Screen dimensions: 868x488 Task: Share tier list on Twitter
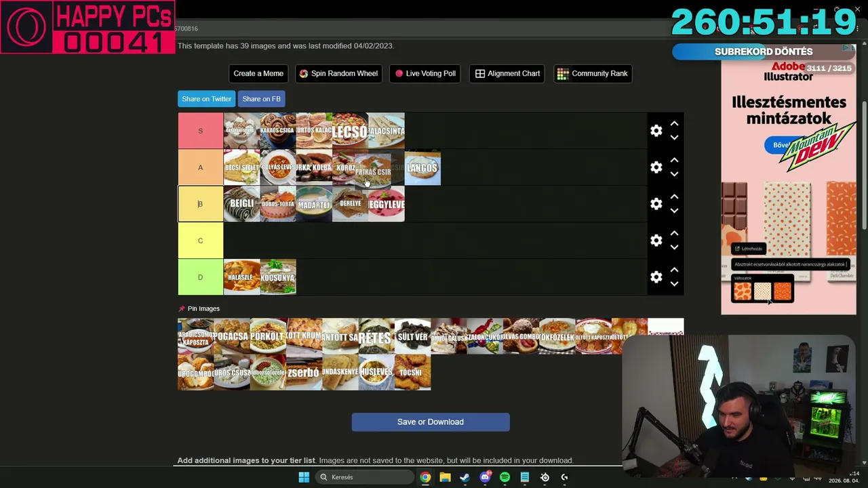(207, 99)
